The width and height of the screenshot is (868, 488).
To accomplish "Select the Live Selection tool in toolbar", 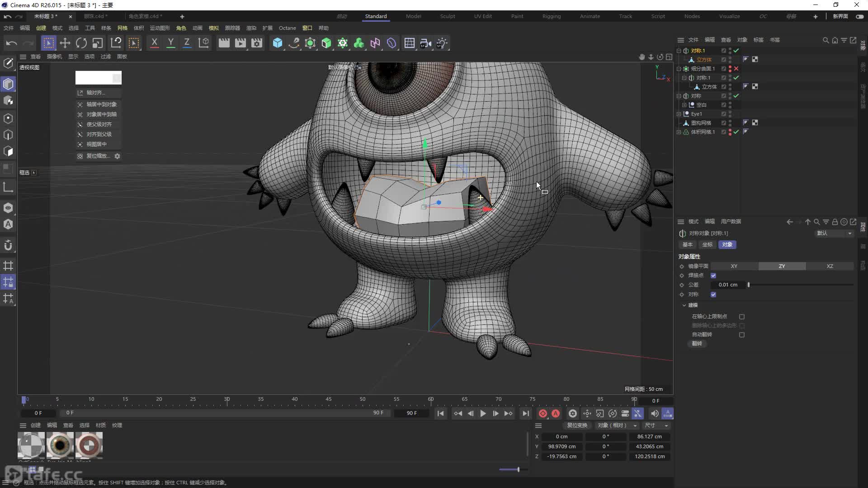I will click(48, 43).
